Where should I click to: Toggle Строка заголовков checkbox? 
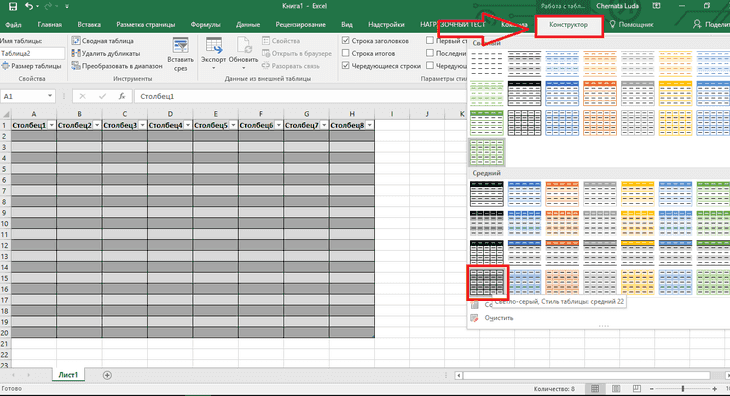click(x=345, y=41)
